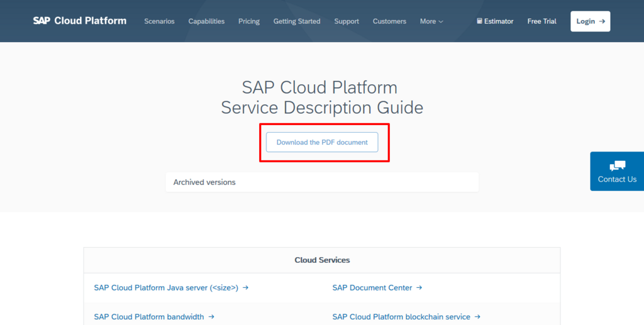Open SAP Cloud Platform blockchain service link
The image size is (644, 325).
[401, 317]
